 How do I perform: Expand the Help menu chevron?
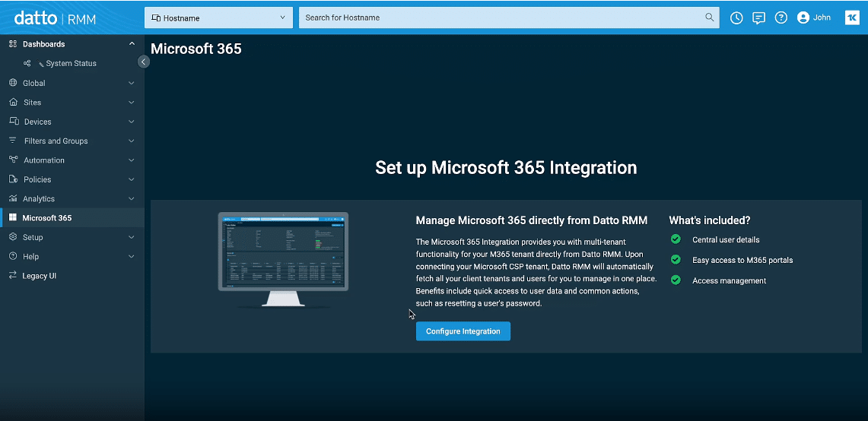132,257
